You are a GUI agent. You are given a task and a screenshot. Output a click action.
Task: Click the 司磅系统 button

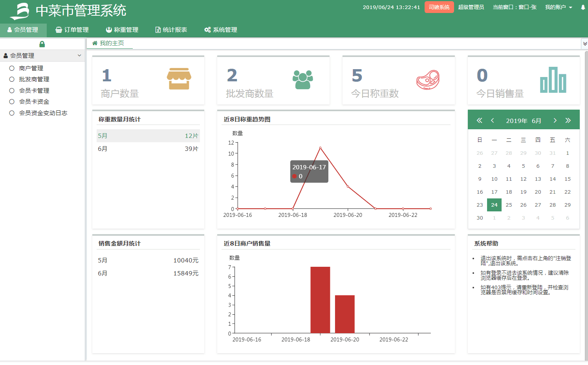(x=439, y=7)
